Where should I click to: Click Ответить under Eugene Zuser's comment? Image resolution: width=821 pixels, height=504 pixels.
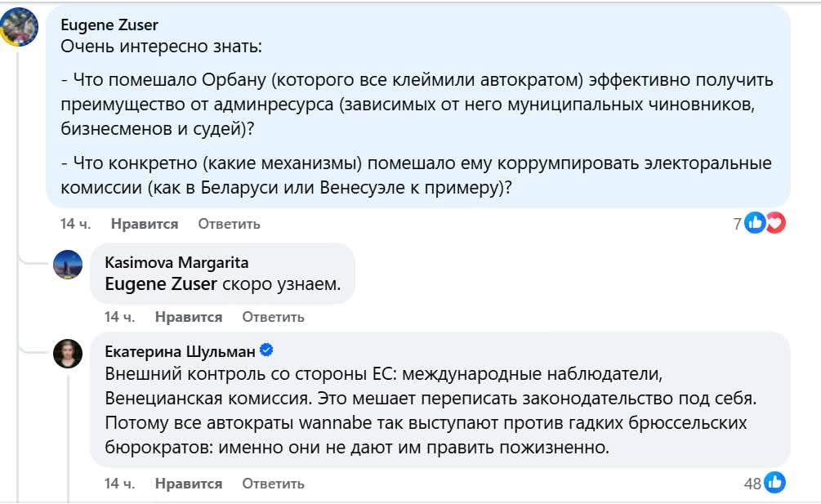229,223
